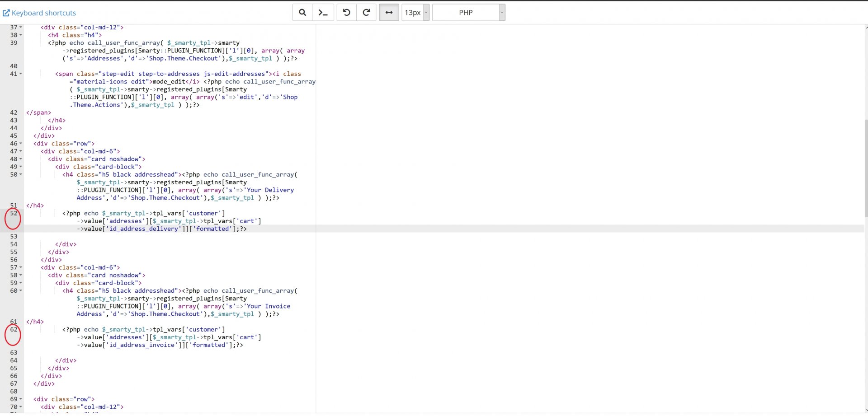
Task: Place cursor on mode_edit text on line 41
Action: [x=169, y=82]
